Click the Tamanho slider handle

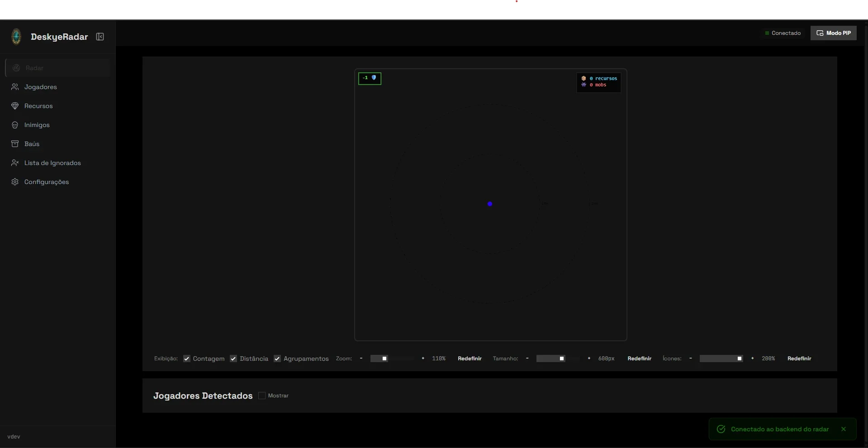(x=562, y=358)
